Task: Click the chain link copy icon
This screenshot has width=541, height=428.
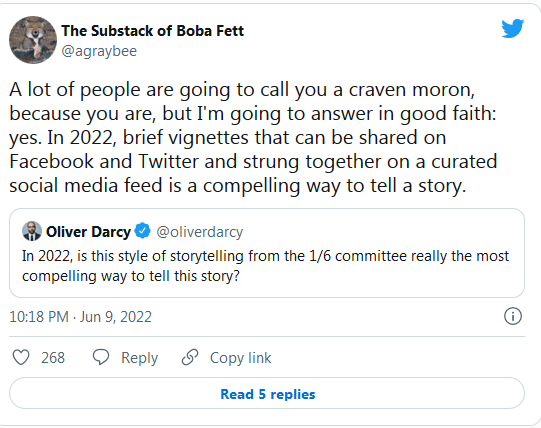Action: tap(190, 357)
